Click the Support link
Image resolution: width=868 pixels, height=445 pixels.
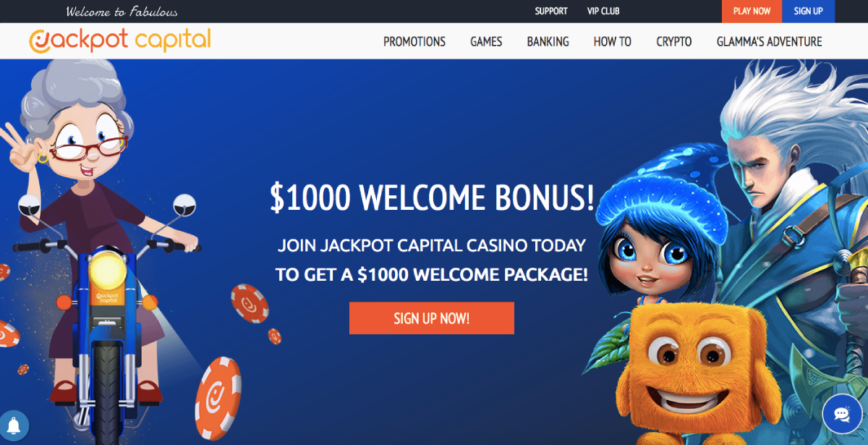tap(551, 11)
